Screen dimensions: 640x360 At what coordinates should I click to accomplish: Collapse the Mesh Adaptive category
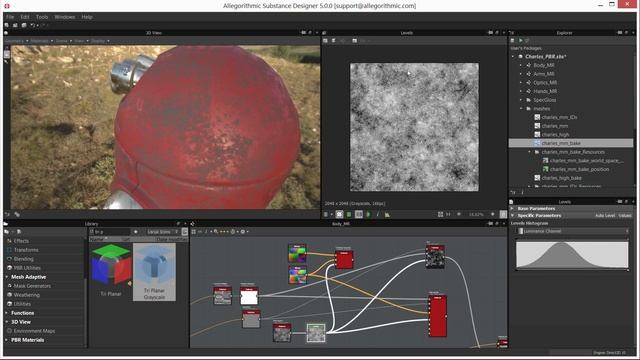[x=7, y=277]
